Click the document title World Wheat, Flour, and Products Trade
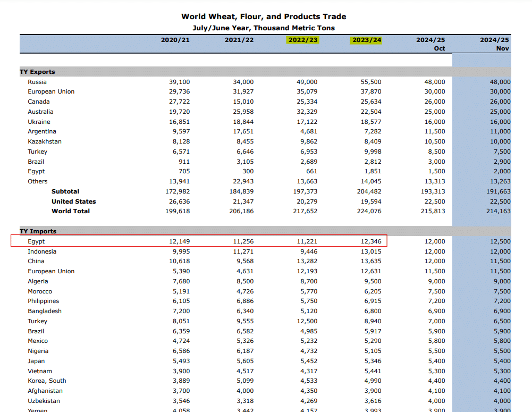 (264, 17)
